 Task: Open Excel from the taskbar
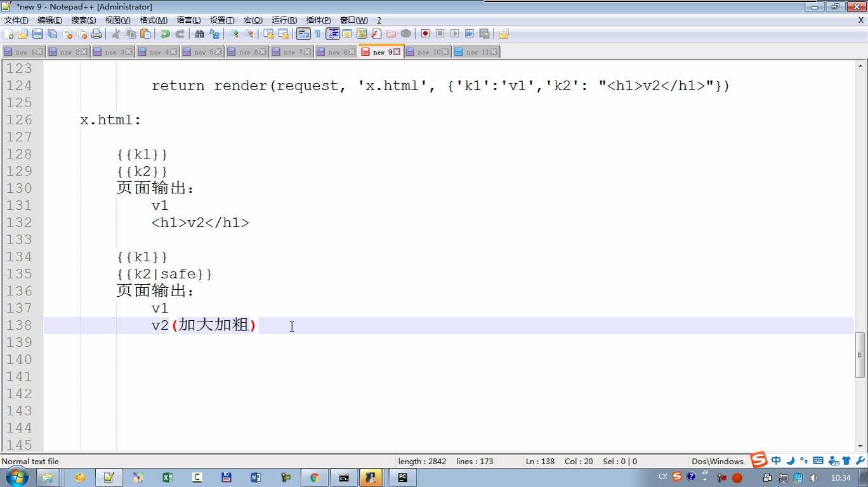[x=168, y=477]
